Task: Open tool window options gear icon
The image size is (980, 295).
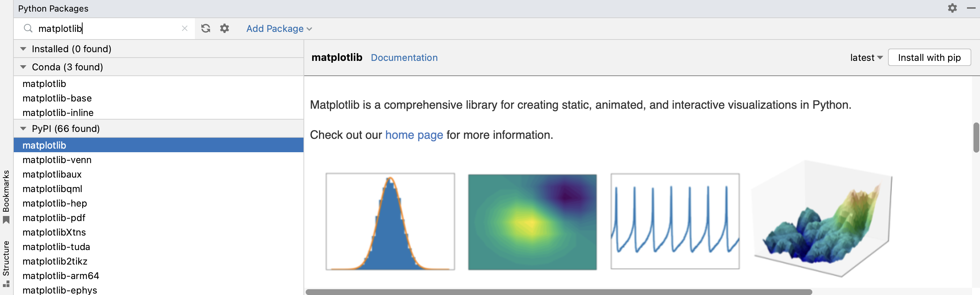Action: pos(952,8)
